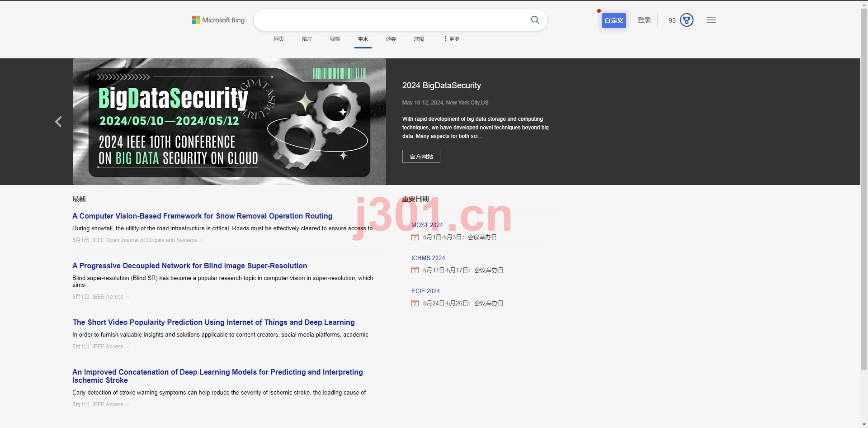Expand the 更多 more menu
This screenshot has height=428, width=868.
pyautogui.click(x=452, y=39)
